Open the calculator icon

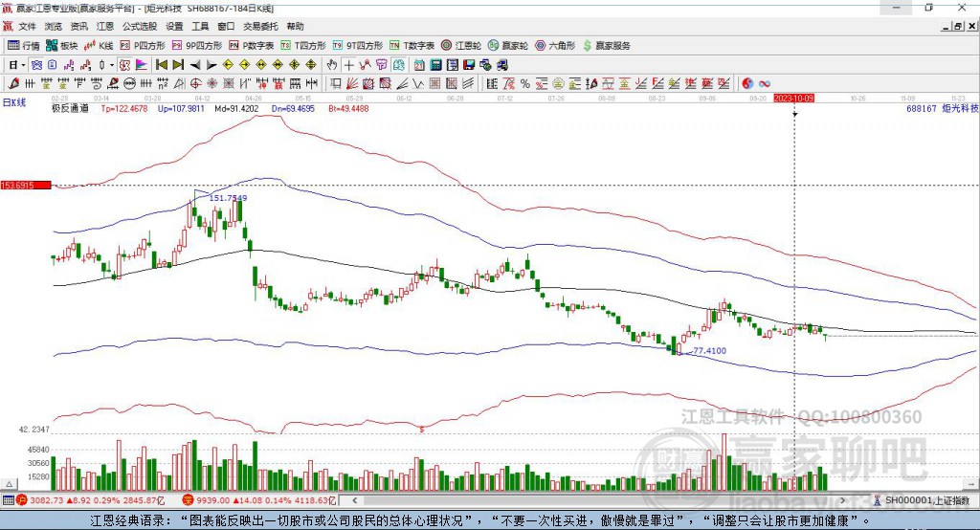pyautogui.click(x=436, y=65)
